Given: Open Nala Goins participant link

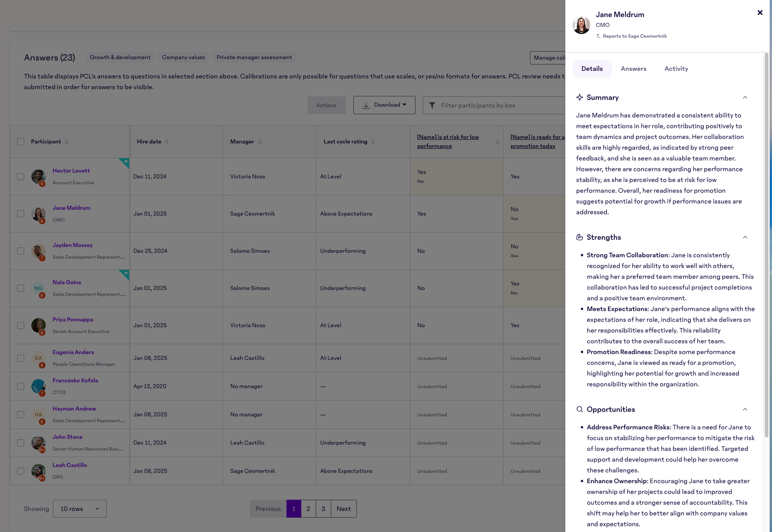Looking at the screenshot, I should pyautogui.click(x=67, y=282).
